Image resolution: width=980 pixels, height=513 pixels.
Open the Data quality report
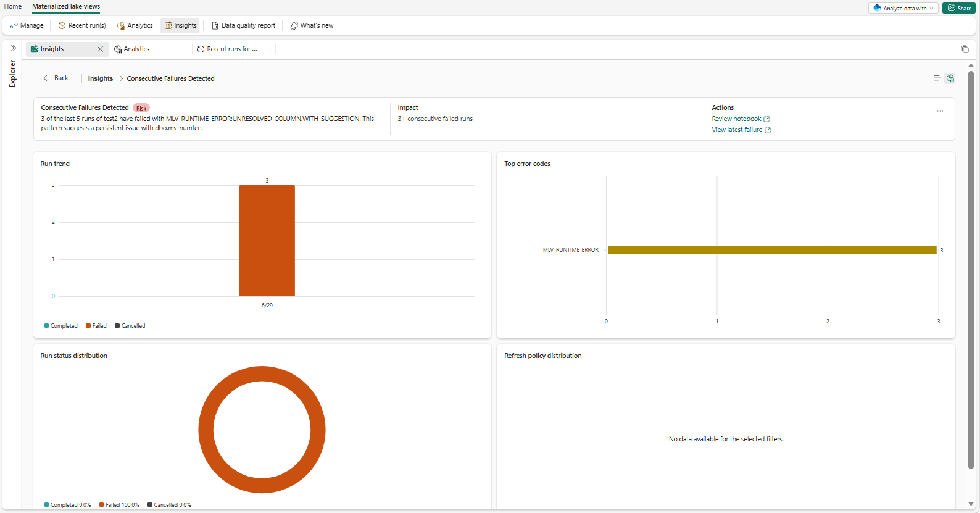[243, 26]
